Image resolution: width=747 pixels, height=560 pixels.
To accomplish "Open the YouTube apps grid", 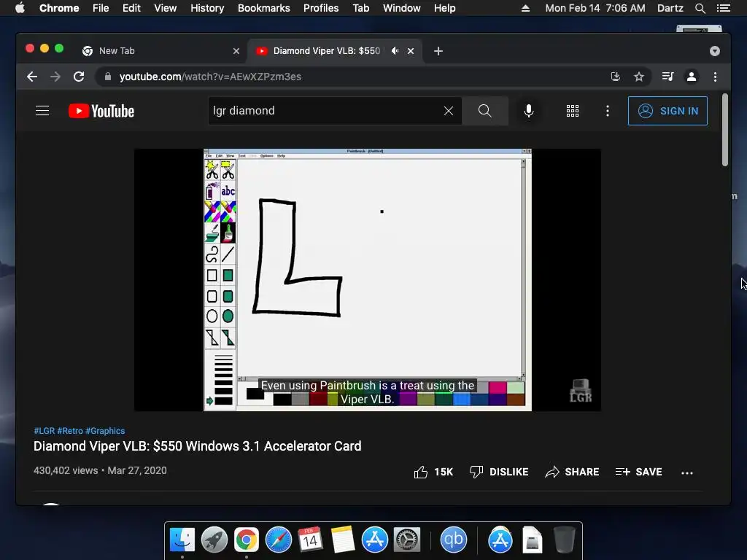I will click(x=573, y=111).
